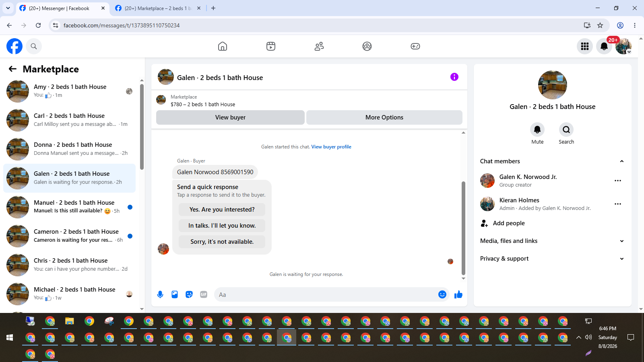Click the address bar URL
This screenshot has width=644, height=362.
click(122, 25)
